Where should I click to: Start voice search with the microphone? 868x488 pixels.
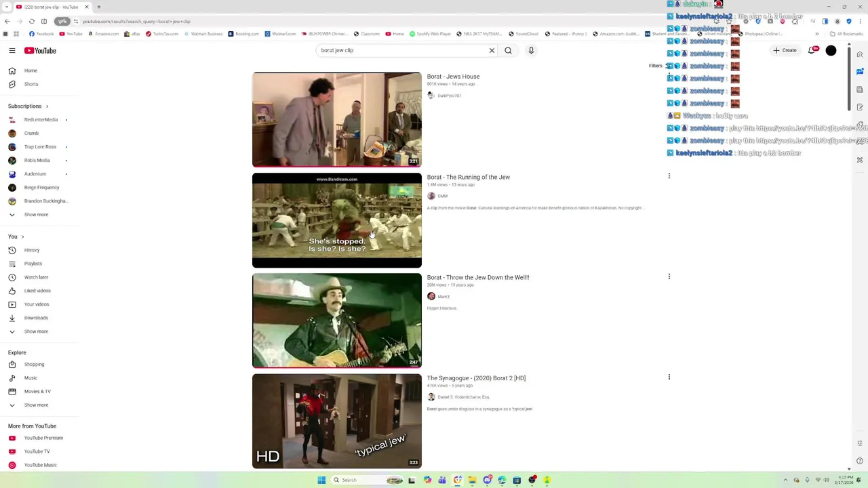click(531, 50)
